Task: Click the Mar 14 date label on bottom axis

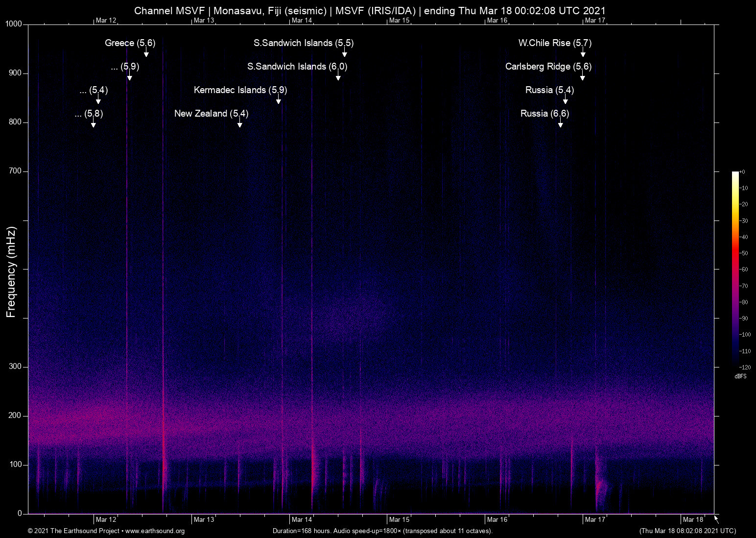Action: click(x=303, y=519)
